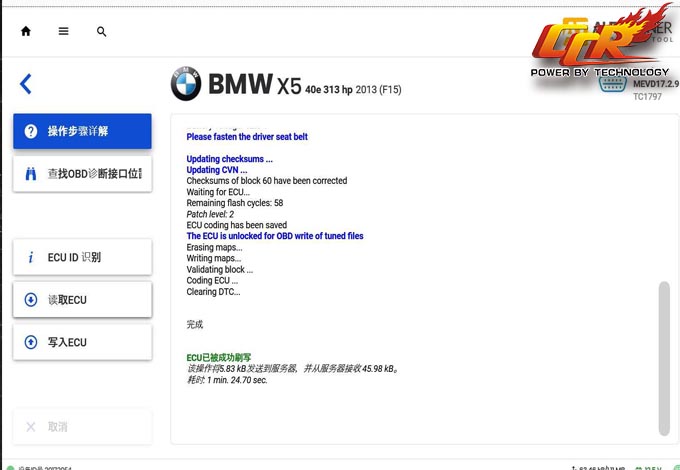Select 'Updating checksums ...' log line
This screenshot has height=470, width=680.
[x=229, y=159]
